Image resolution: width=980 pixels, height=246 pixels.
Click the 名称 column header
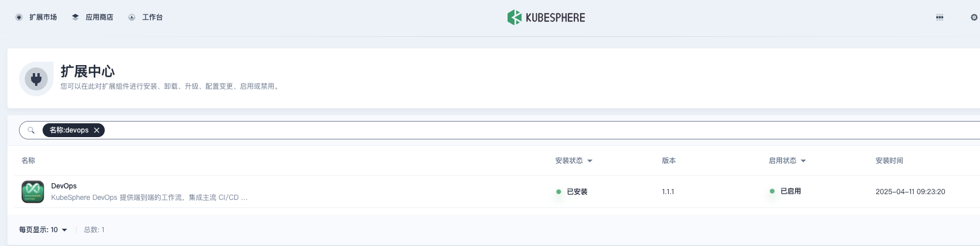[x=28, y=161]
